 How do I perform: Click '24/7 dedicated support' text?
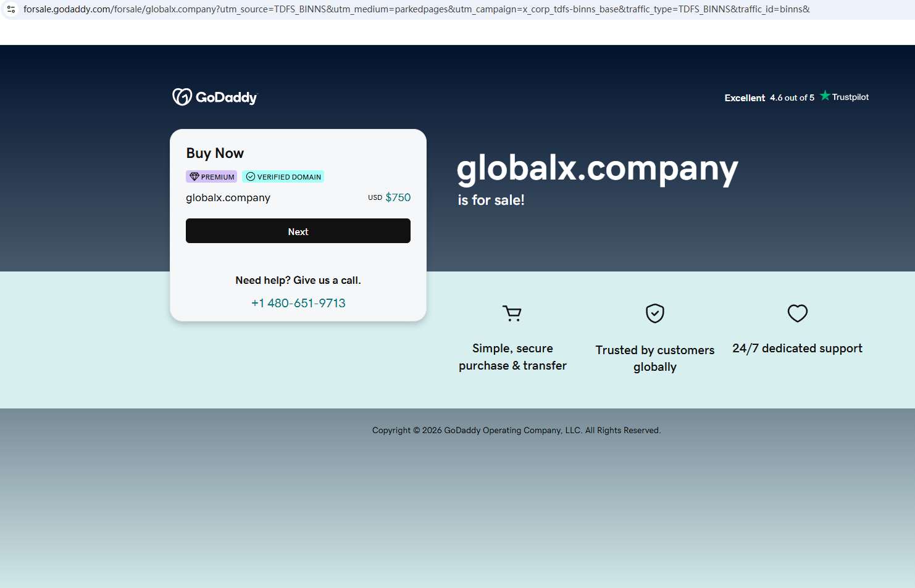click(x=798, y=348)
